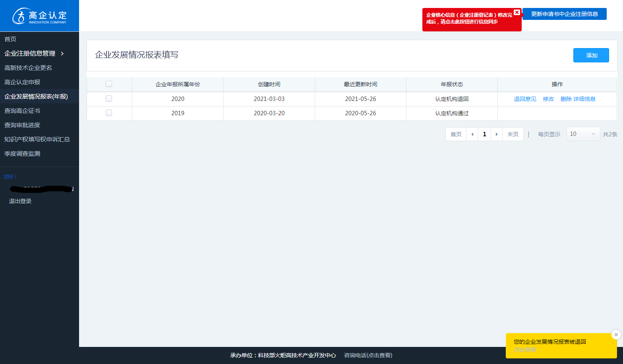Select 查询审批进度 from sidebar
This screenshot has width=623, height=364.
point(22,125)
